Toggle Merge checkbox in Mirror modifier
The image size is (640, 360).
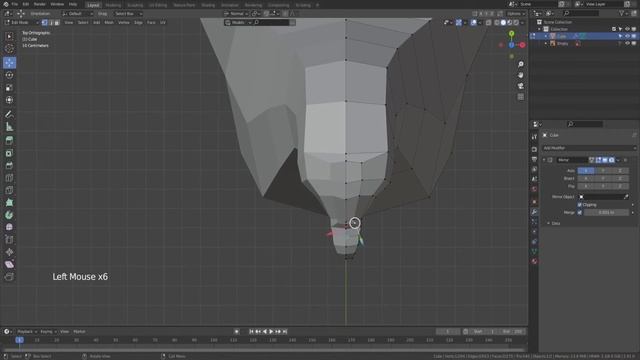580,212
